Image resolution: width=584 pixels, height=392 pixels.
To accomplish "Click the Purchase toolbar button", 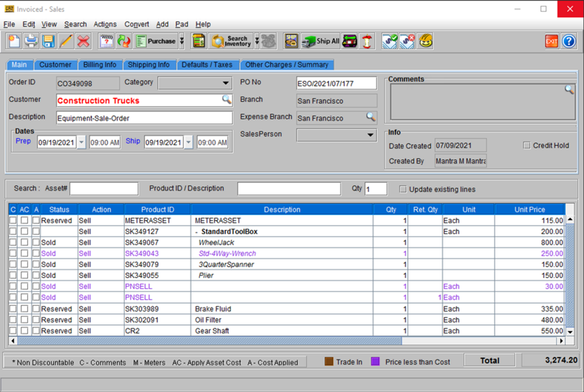I will 156,41.
